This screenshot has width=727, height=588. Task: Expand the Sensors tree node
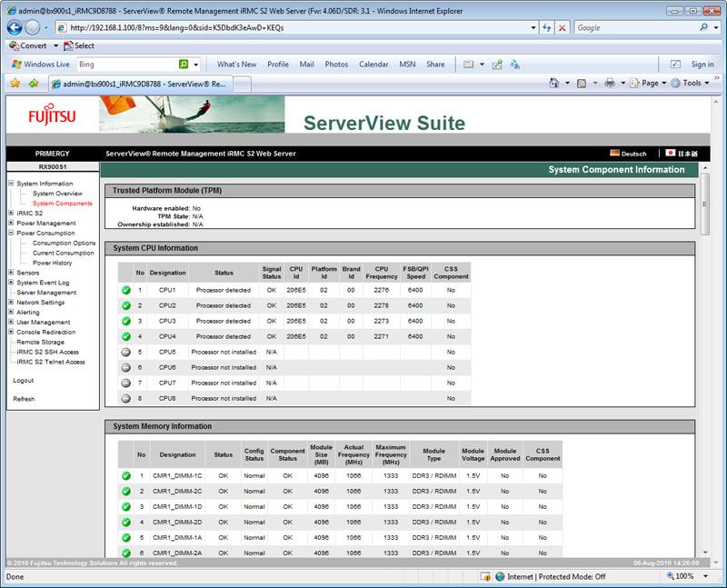tap(11, 273)
